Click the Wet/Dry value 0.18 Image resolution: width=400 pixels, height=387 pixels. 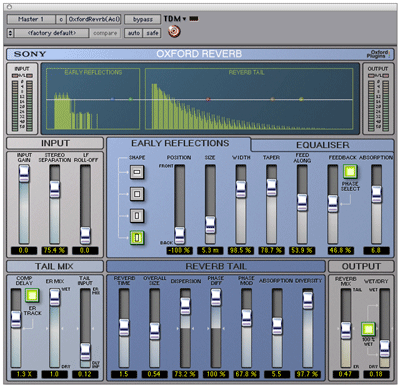(376, 374)
